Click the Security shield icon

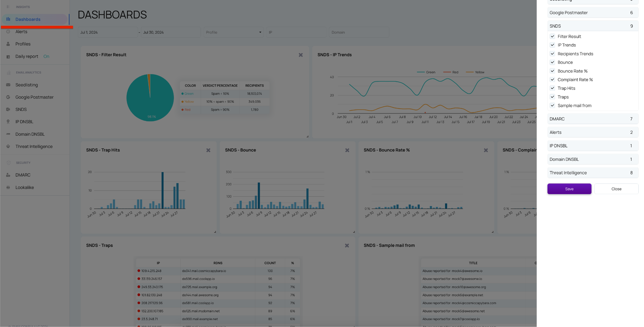pos(8,163)
